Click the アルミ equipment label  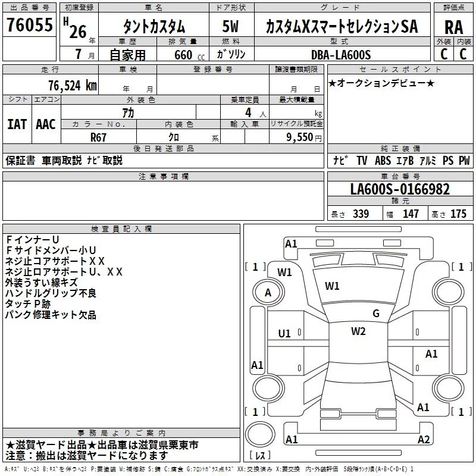click(x=428, y=160)
